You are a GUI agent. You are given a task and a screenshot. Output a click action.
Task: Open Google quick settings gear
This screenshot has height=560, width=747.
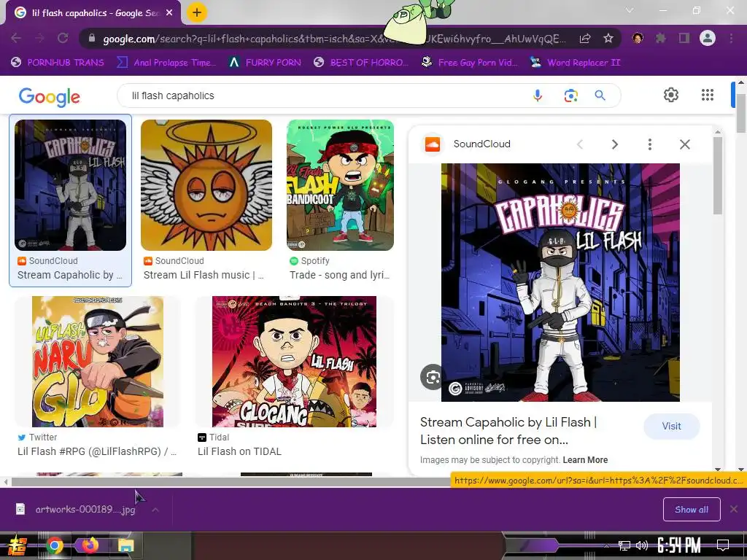point(671,95)
